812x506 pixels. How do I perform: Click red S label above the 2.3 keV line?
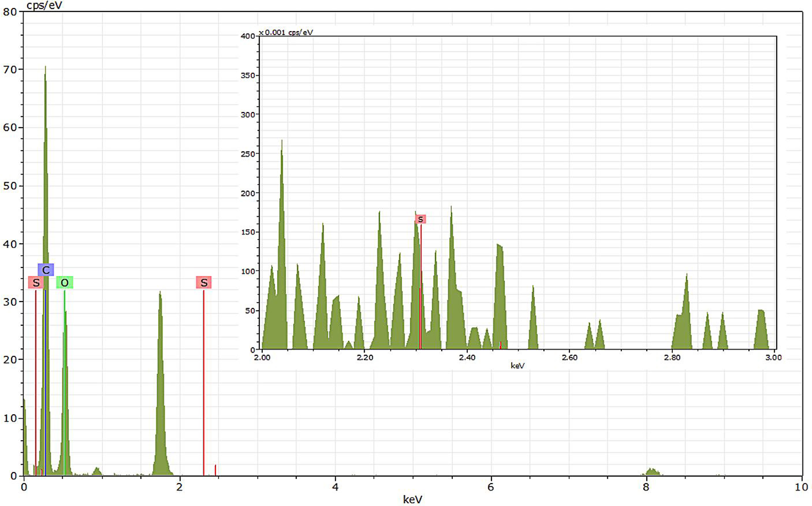tap(204, 283)
